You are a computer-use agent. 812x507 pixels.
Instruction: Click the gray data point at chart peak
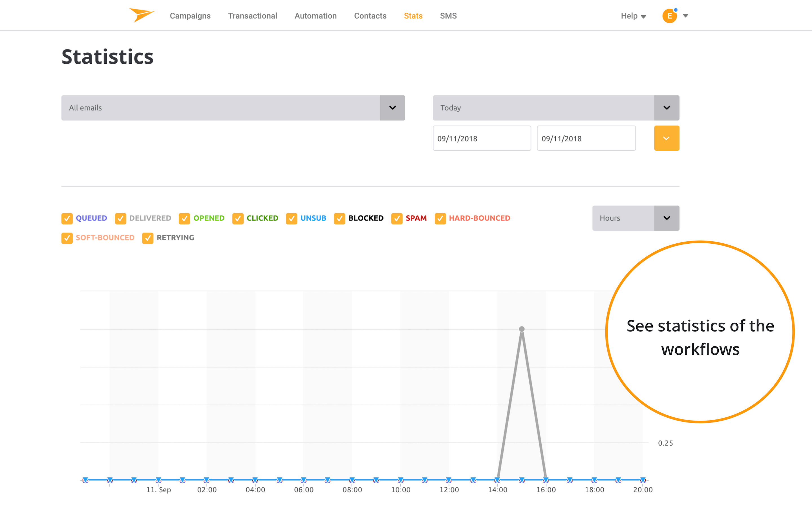[x=522, y=329]
